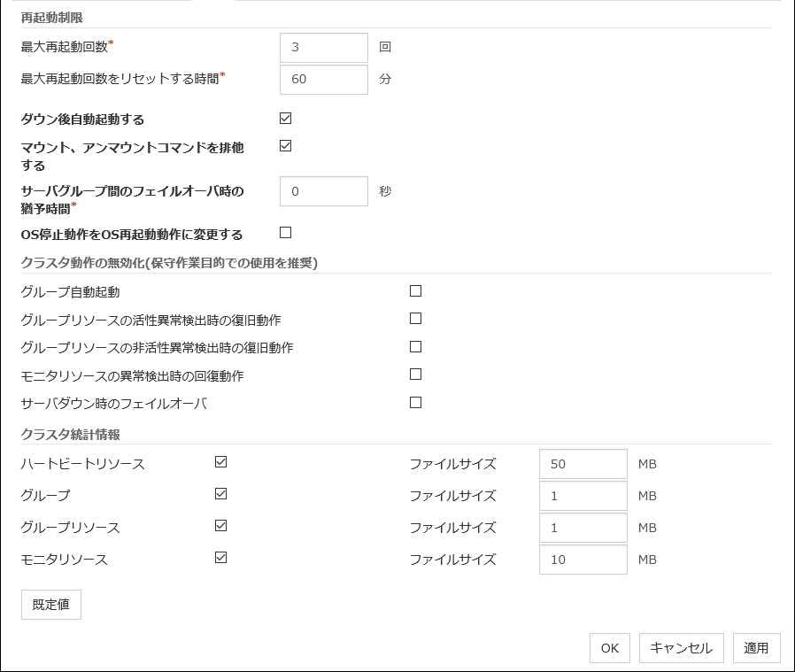
Task: Check モニタリソースの異常検出時の回復動作 checkbox
Action: point(415,375)
